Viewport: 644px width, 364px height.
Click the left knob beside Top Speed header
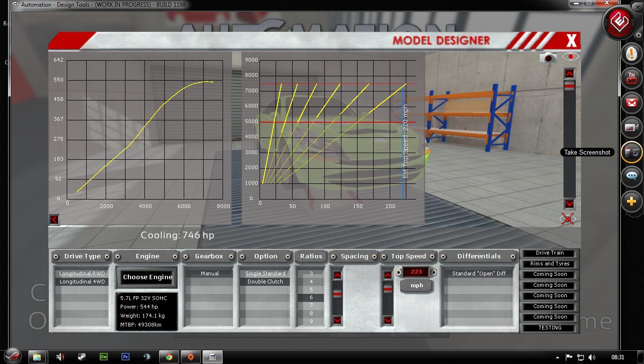[385, 256]
